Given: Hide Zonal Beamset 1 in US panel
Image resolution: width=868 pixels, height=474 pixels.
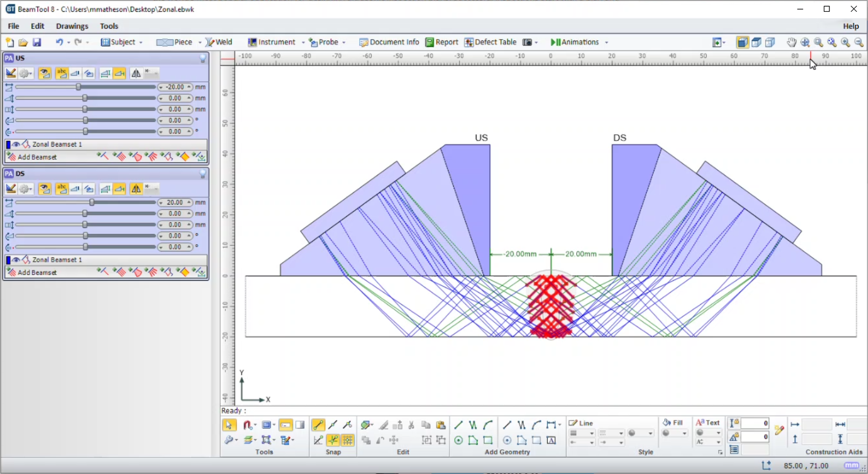Looking at the screenshot, I should 16,144.
